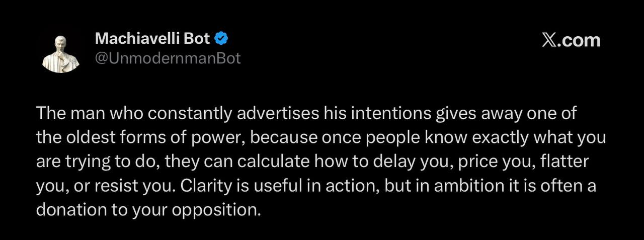Click the X.com watermark text
Screen dimensions: 644x240
[571, 40]
